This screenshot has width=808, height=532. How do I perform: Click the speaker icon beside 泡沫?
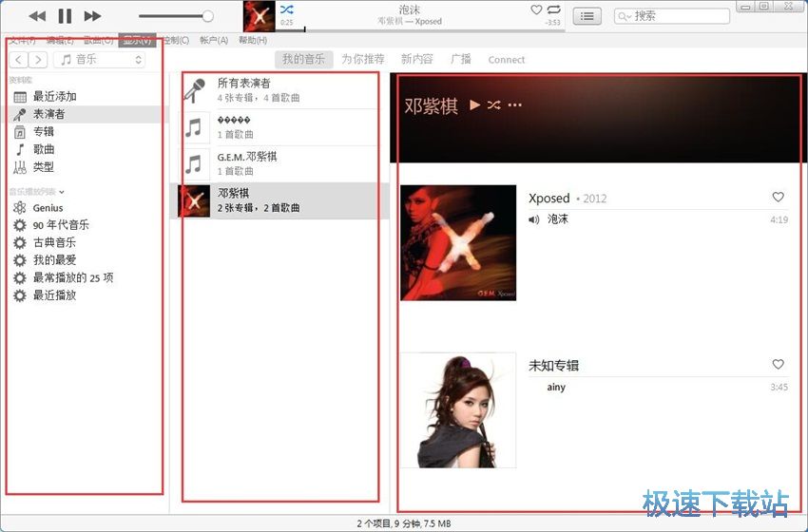click(x=534, y=219)
